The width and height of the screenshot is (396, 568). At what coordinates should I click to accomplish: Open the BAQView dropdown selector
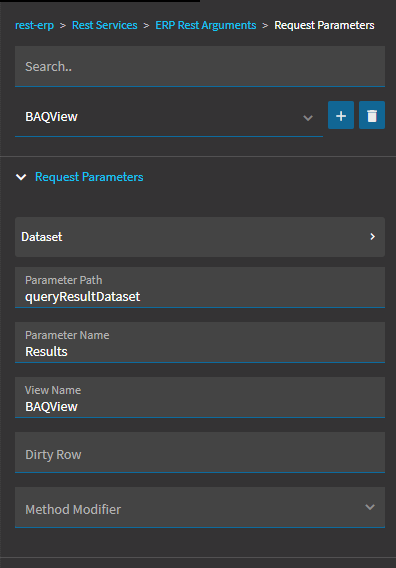tap(169, 117)
